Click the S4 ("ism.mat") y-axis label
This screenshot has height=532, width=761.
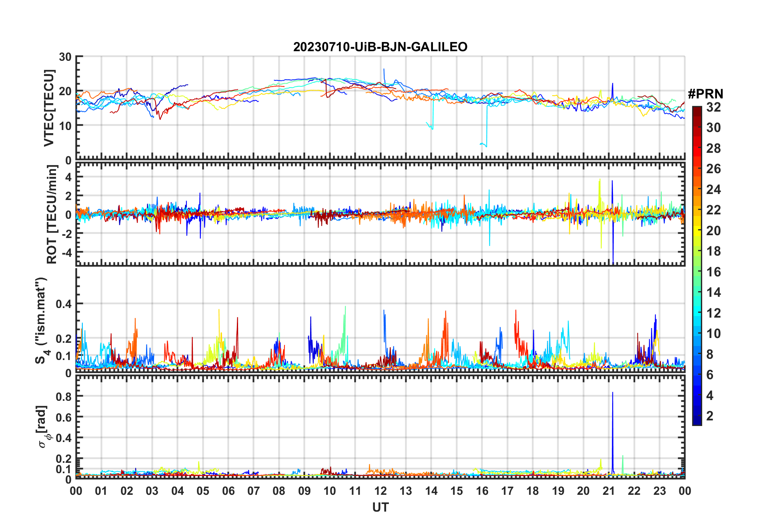point(41,320)
